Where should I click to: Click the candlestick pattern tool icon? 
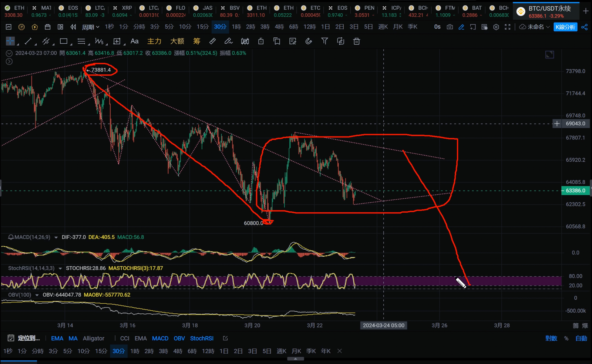click(x=245, y=41)
